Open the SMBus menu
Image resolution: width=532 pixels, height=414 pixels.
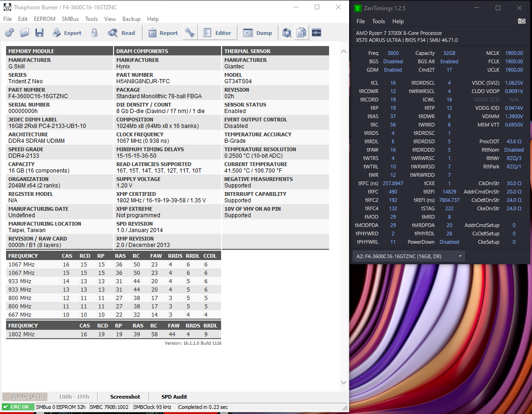[70, 19]
